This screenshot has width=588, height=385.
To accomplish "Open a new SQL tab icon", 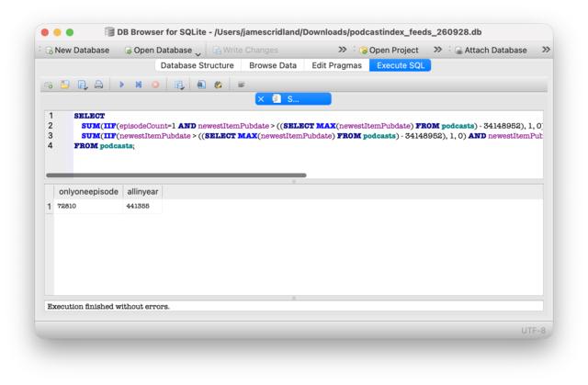I will (x=49, y=85).
